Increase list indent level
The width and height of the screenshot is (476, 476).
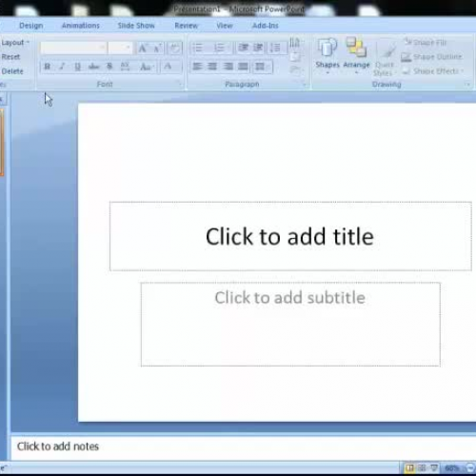click(x=258, y=48)
